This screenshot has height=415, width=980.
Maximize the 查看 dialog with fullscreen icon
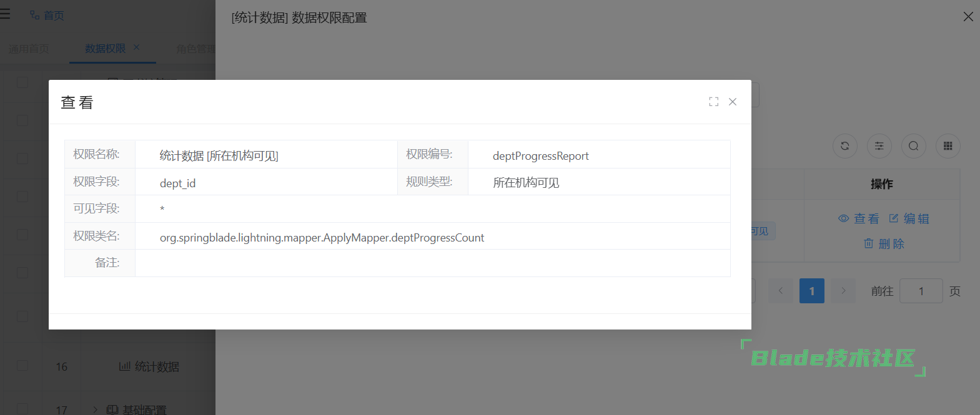pos(714,102)
